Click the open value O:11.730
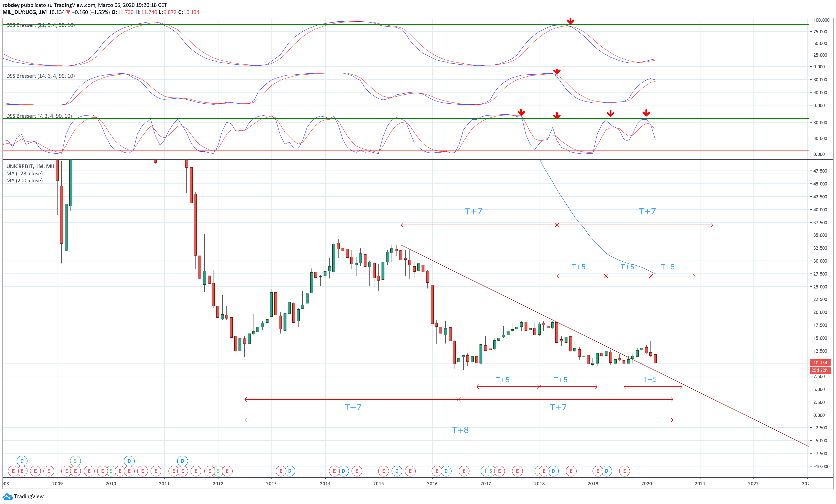This screenshot has width=836, height=504. [x=123, y=12]
